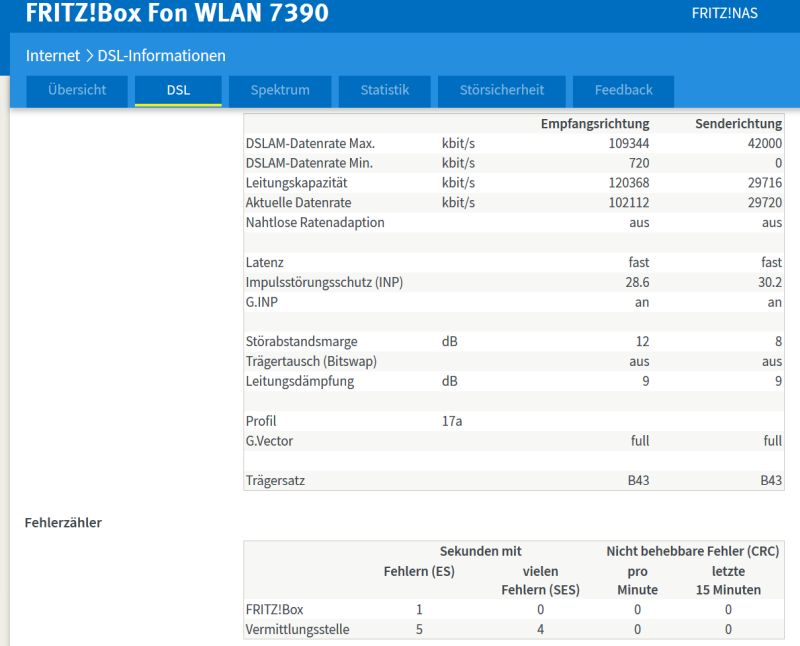The width and height of the screenshot is (800, 646).
Task: Click the Fehlerzähler section heading
Action: point(63,523)
